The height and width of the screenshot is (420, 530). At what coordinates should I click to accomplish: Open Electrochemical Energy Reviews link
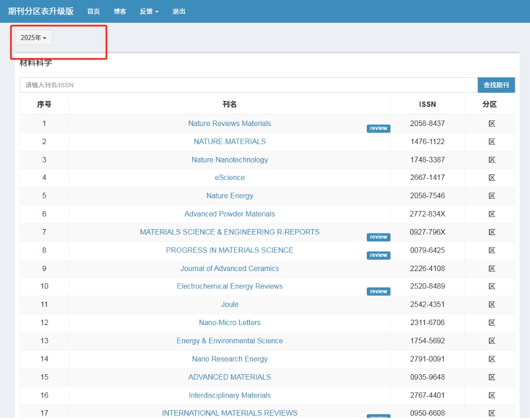coord(229,286)
